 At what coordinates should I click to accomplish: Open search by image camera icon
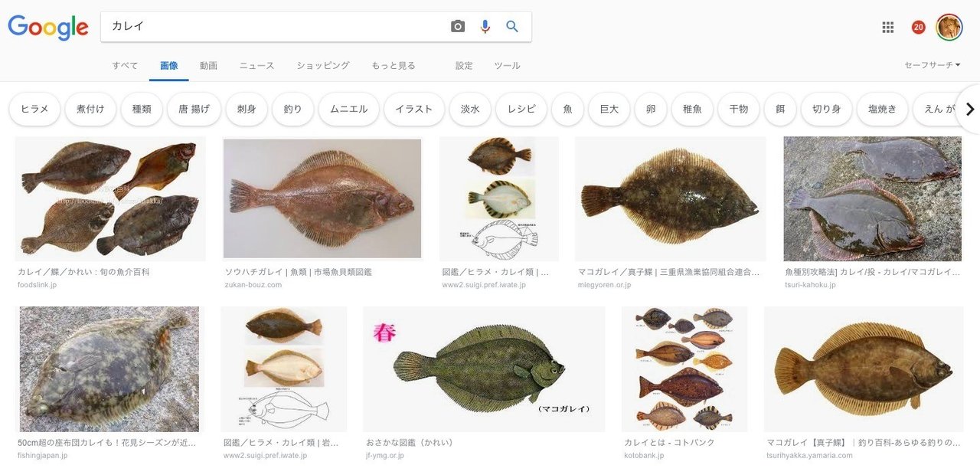click(458, 27)
